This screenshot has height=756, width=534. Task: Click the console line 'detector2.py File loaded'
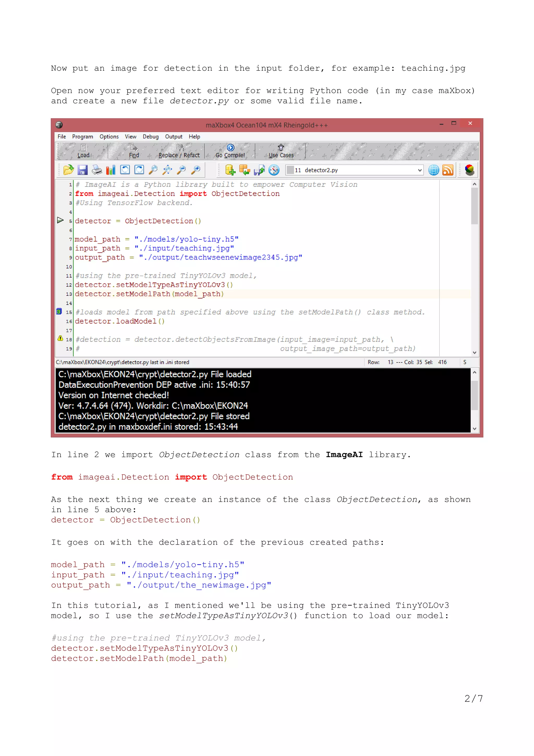(155, 374)
